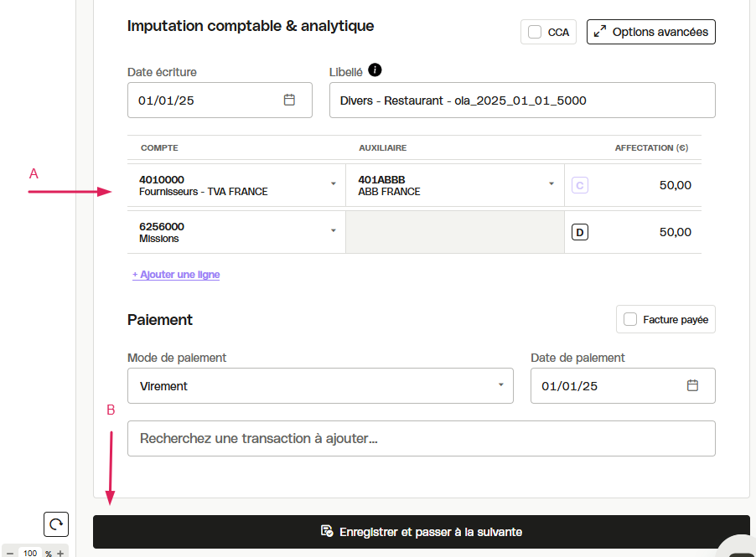The width and height of the screenshot is (756, 557).
Task: Expand the 4010000 Fournisseurs compte dropdown
Action: pos(334,183)
